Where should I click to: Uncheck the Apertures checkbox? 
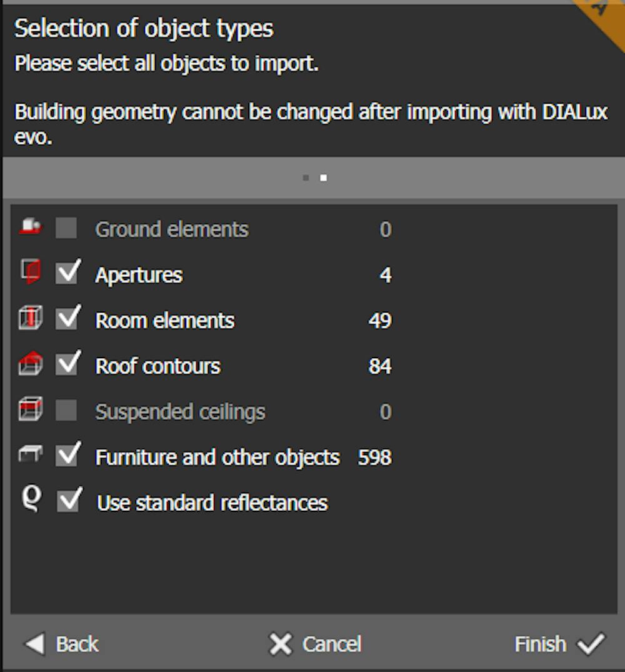tap(67, 273)
